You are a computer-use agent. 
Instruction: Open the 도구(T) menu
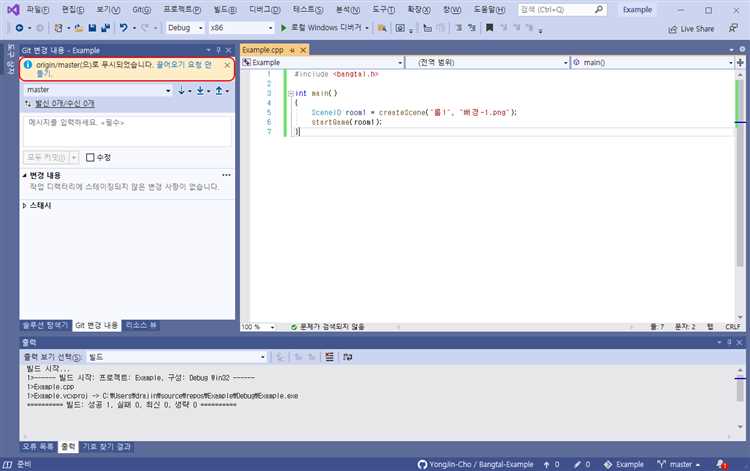click(384, 10)
